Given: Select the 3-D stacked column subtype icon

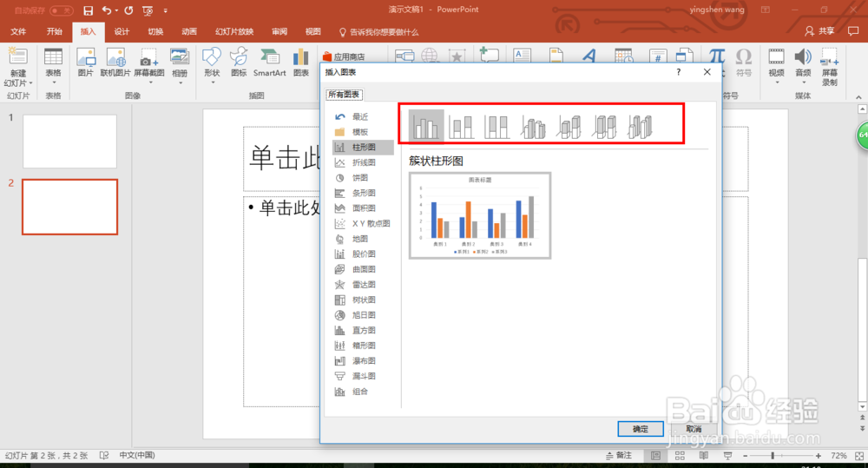Looking at the screenshot, I should click(569, 126).
